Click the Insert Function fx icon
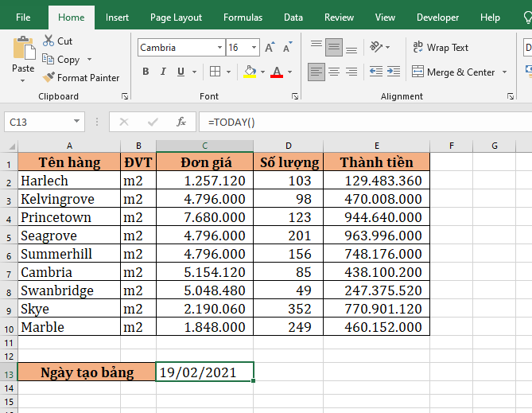Image resolution: width=532 pixels, height=413 pixels. 181,122
